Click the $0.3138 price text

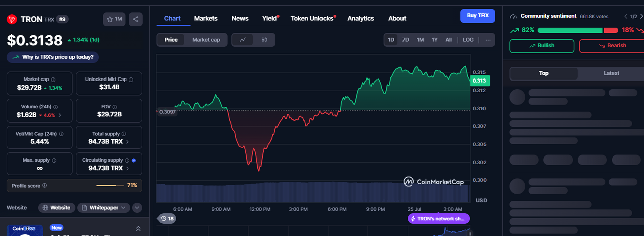click(35, 40)
